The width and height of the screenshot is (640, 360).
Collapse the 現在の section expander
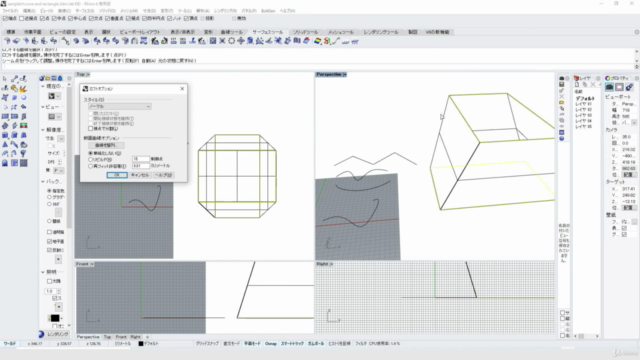point(43,87)
